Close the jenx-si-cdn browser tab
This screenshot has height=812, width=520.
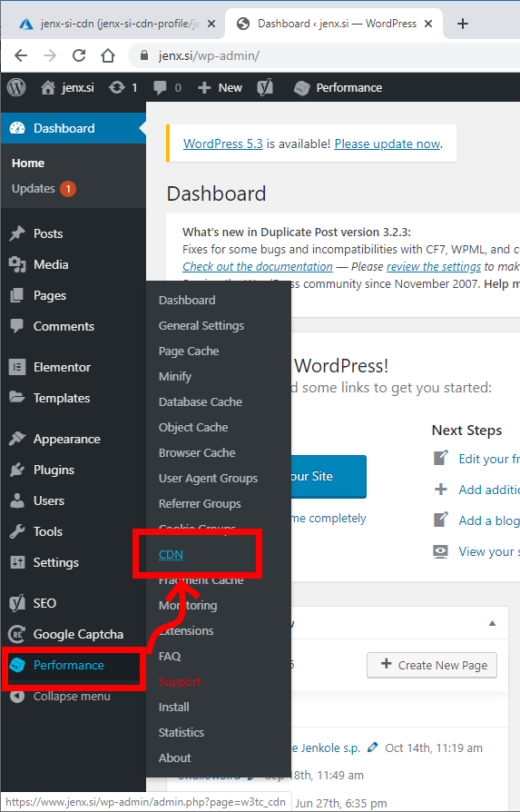(211, 24)
